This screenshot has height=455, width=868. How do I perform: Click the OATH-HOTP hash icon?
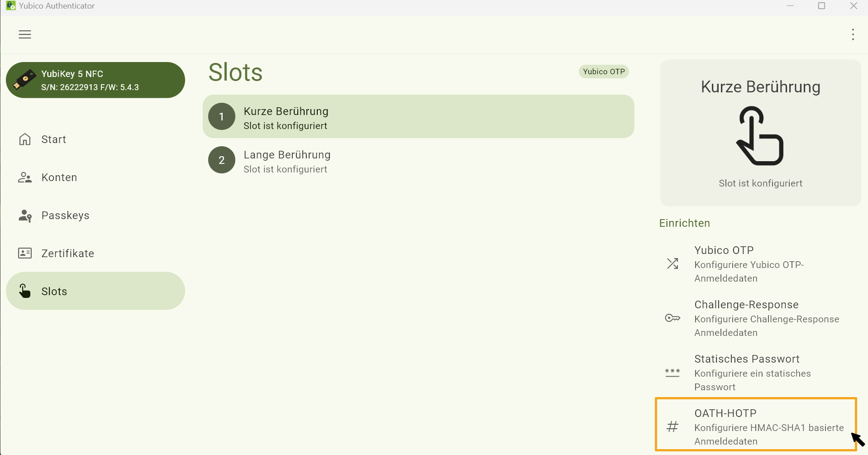tap(672, 426)
